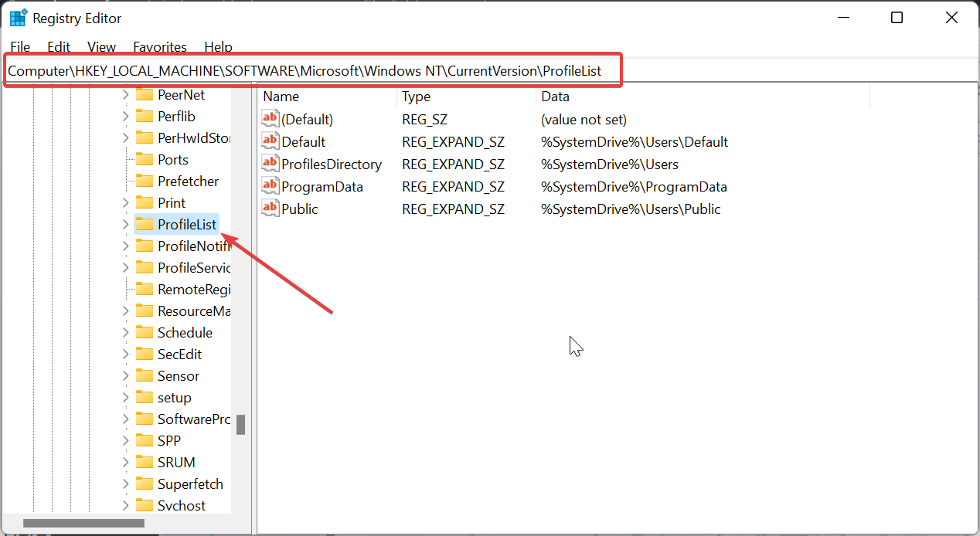Click the Data column header
980x536 pixels.
tap(703, 97)
